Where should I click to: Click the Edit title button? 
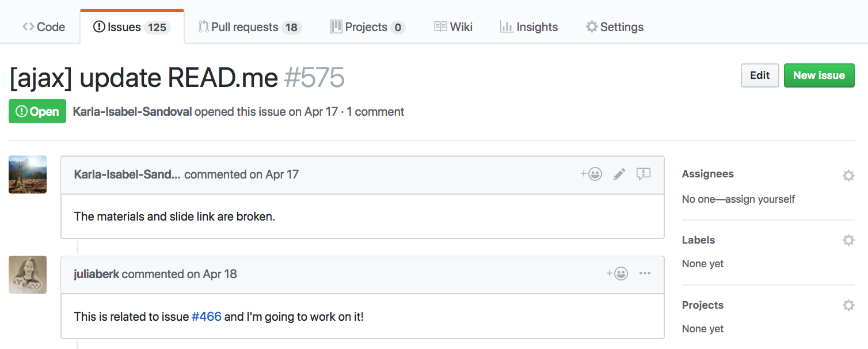[759, 75]
